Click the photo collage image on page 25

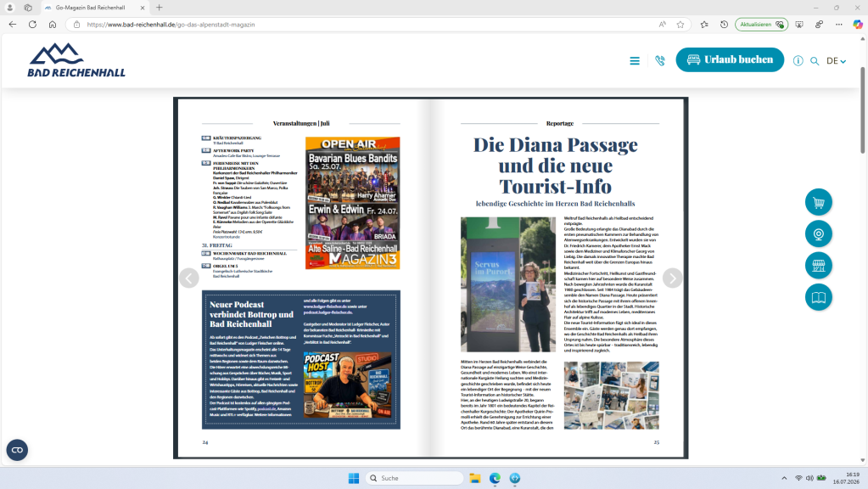(612, 396)
